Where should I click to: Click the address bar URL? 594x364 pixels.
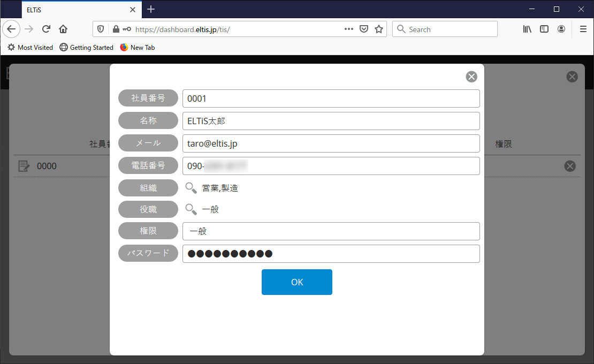(182, 29)
